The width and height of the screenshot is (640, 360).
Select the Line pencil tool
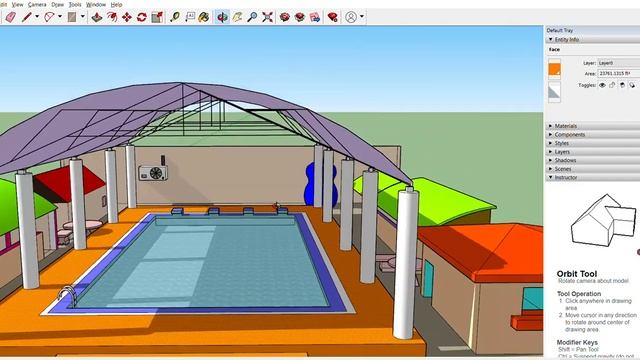coord(27,17)
